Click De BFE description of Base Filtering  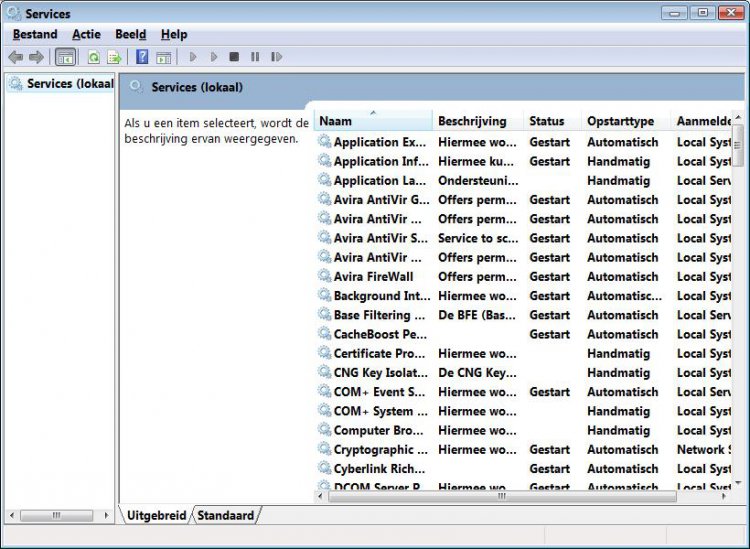[477, 315]
